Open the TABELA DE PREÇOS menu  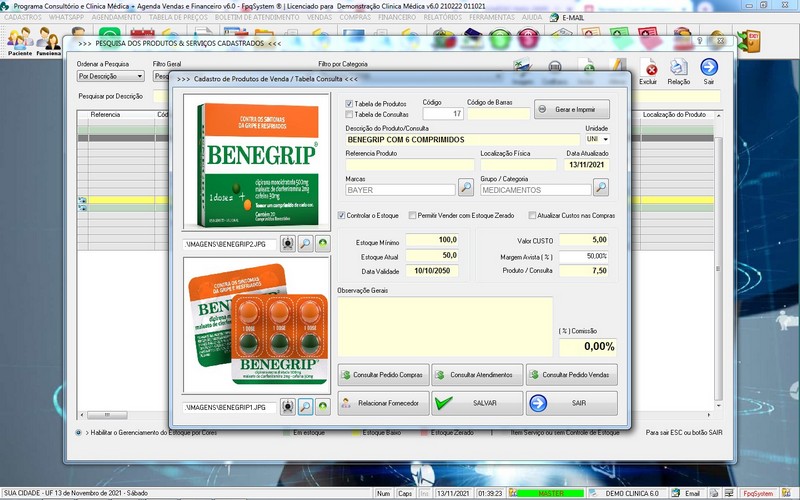click(x=178, y=17)
